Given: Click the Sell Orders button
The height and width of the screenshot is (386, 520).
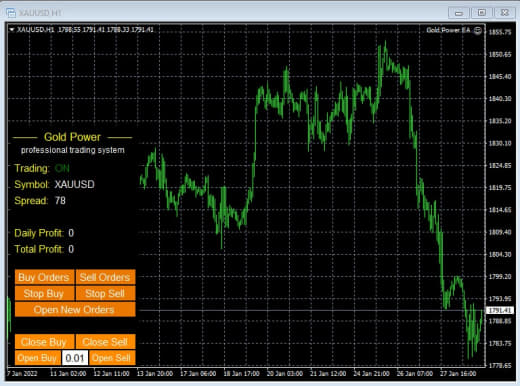Looking at the screenshot, I should coord(105,277).
